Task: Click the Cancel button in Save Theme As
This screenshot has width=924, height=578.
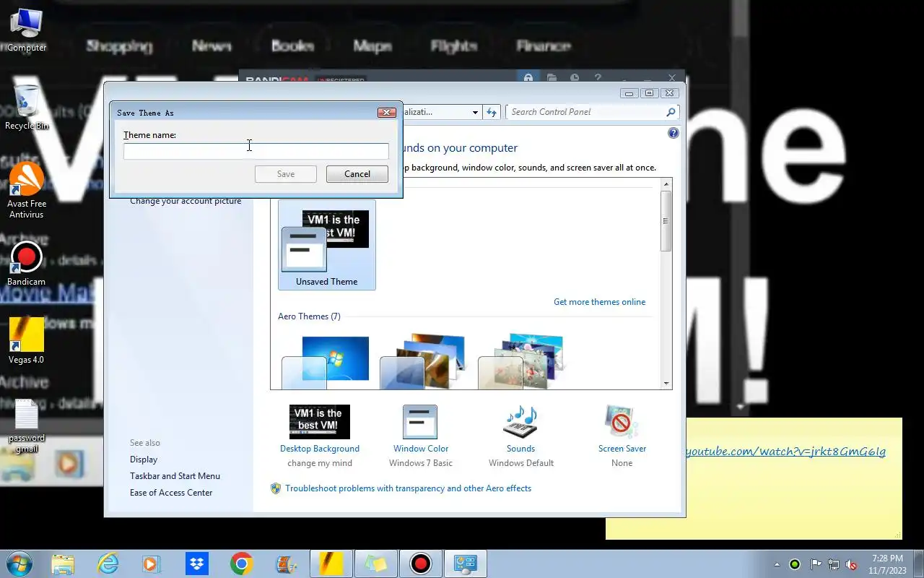Action: (357, 174)
